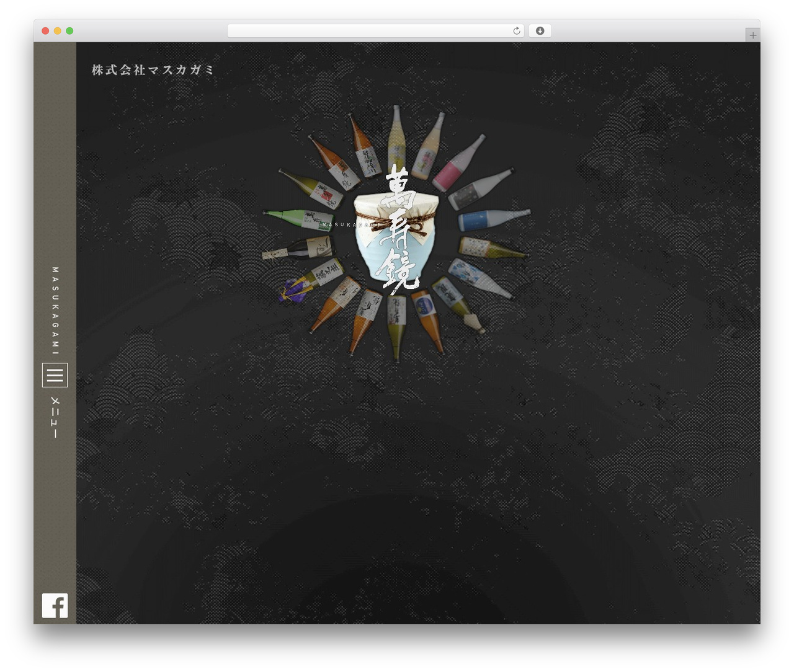Reload the page in the address bar

pyautogui.click(x=516, y=31)
